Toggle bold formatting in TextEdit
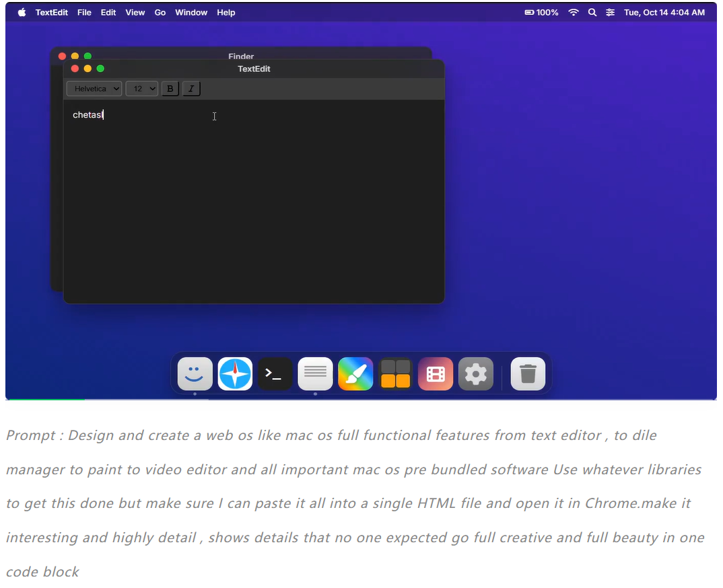Image resolution: width=723 pixels, height=588 pixels. 170,89
